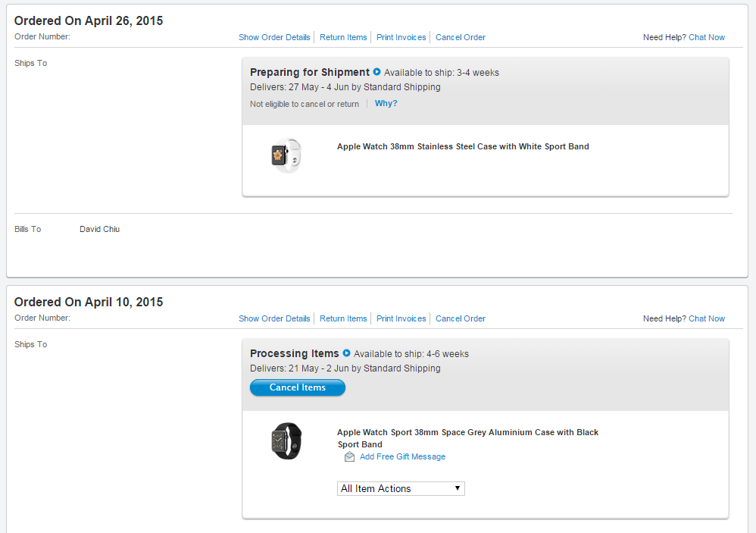756x533 pixels.
Task: Click the gift message envelope icon
Action: [349, 457]
